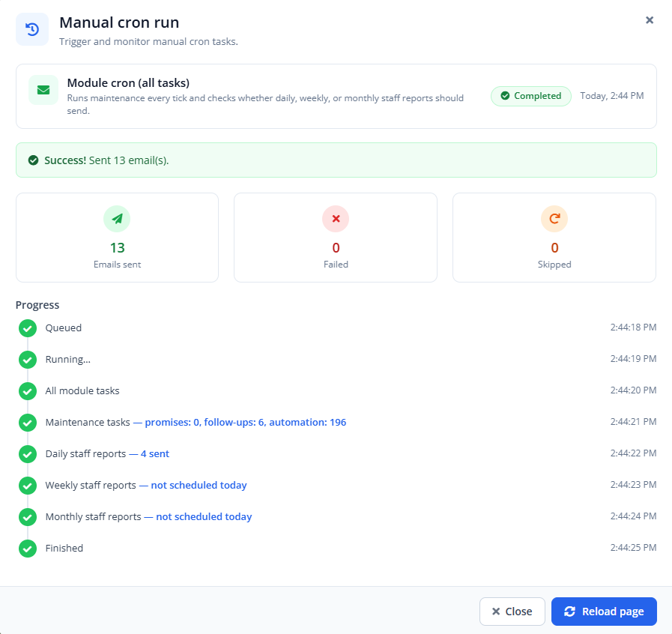Open the maintenance tasks details link

pos(246,422)
